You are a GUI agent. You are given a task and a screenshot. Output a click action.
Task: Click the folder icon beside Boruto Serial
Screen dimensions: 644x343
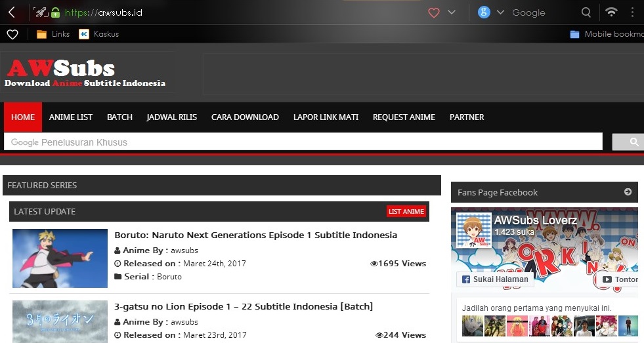pyautogui.click(x=118, y=277)
